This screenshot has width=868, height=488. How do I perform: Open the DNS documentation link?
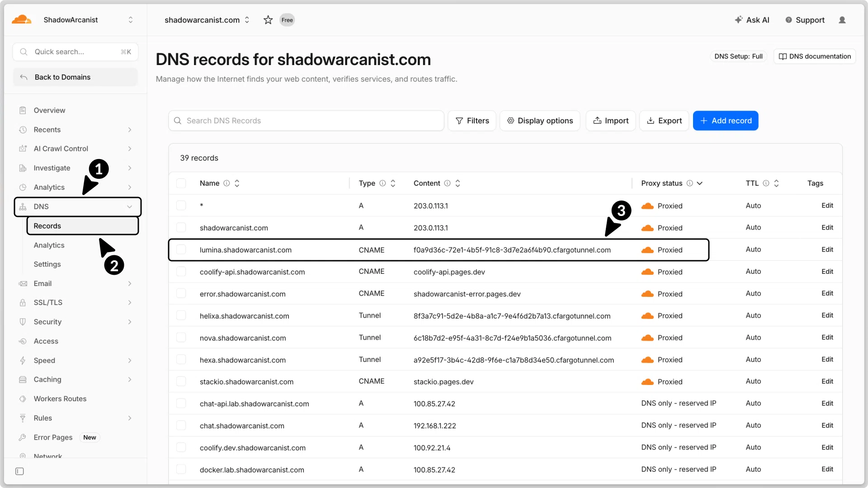pyautogui.click(x=815, y=56)
